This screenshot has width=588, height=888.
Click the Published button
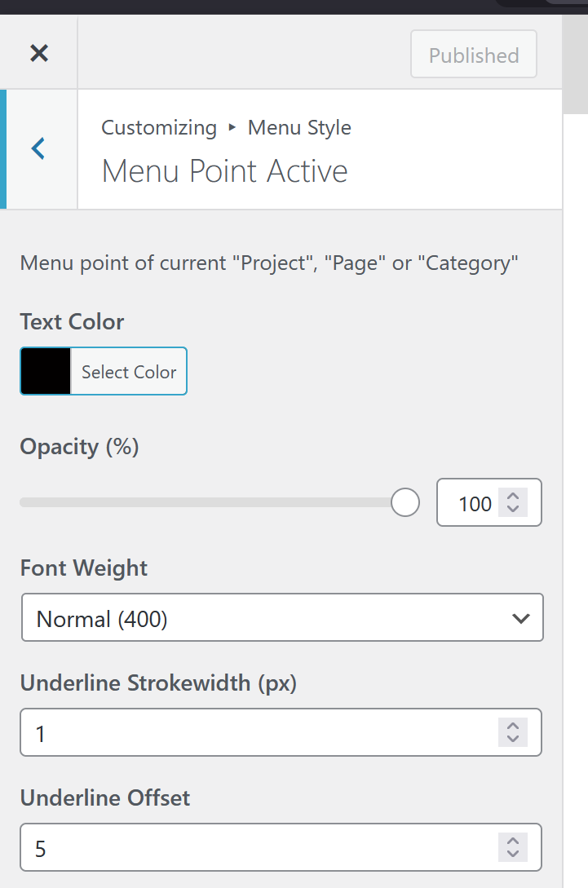pos(473,55)
